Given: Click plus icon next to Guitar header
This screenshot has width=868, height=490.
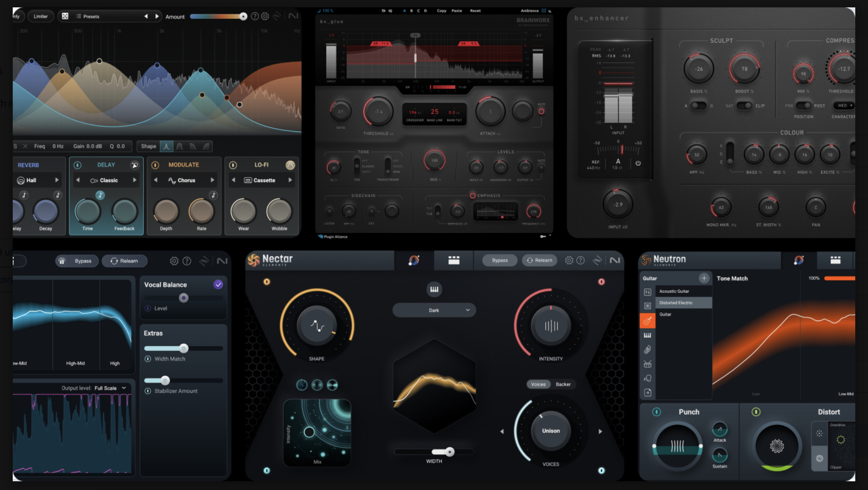Looking at the screenshot, I should [x=704, y=278].
